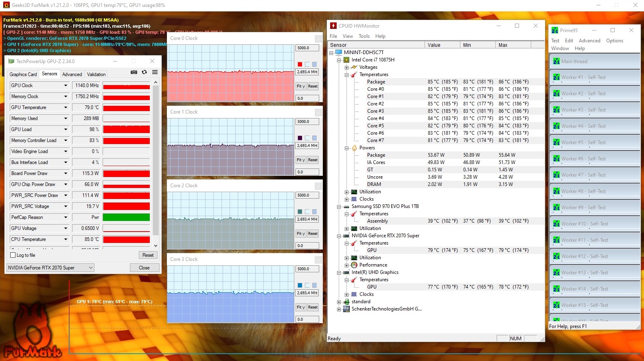Open the Test menu in Prime95
The width and height of the screenshot is (644, 361).
tap(555, 41)
